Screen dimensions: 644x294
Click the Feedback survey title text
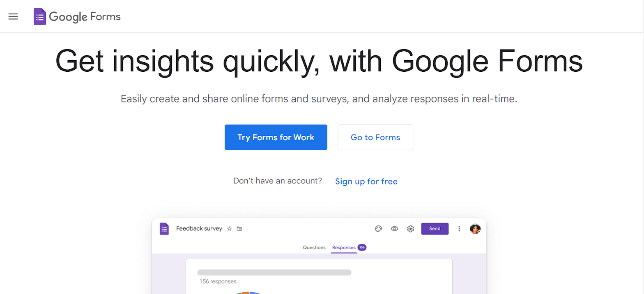coord(199,229)
